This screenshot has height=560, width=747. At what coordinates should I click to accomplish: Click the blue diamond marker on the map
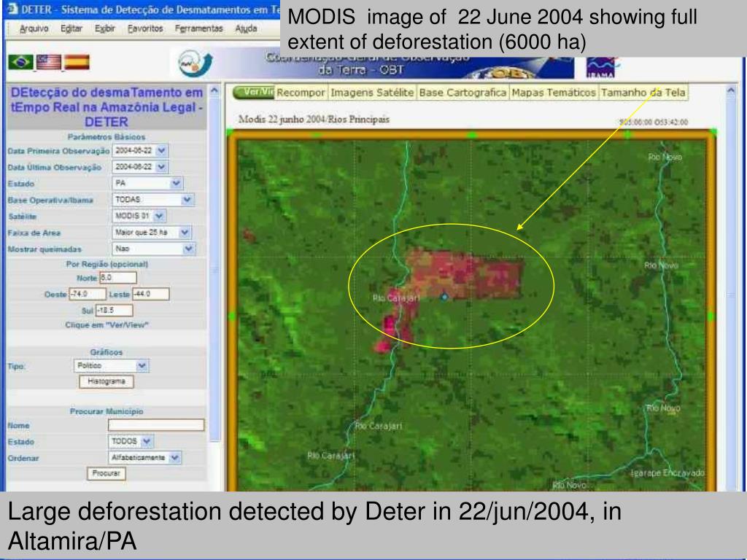tap(444, 296)
